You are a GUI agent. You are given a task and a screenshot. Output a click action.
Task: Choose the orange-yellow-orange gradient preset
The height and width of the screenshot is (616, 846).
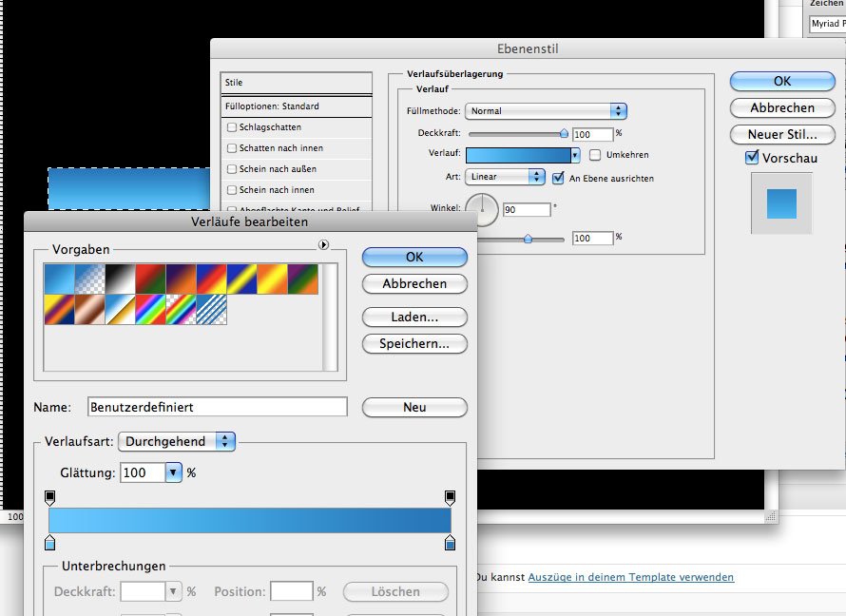coord(273,279)
